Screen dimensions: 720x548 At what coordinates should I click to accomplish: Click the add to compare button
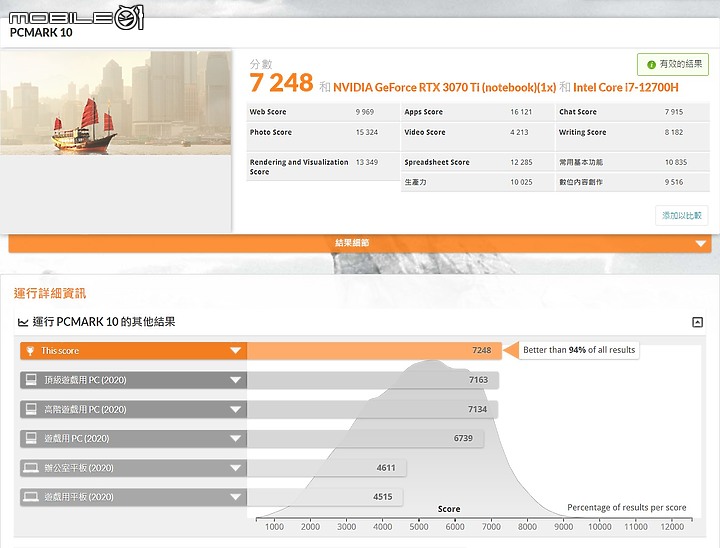click(x=681, y=215)
